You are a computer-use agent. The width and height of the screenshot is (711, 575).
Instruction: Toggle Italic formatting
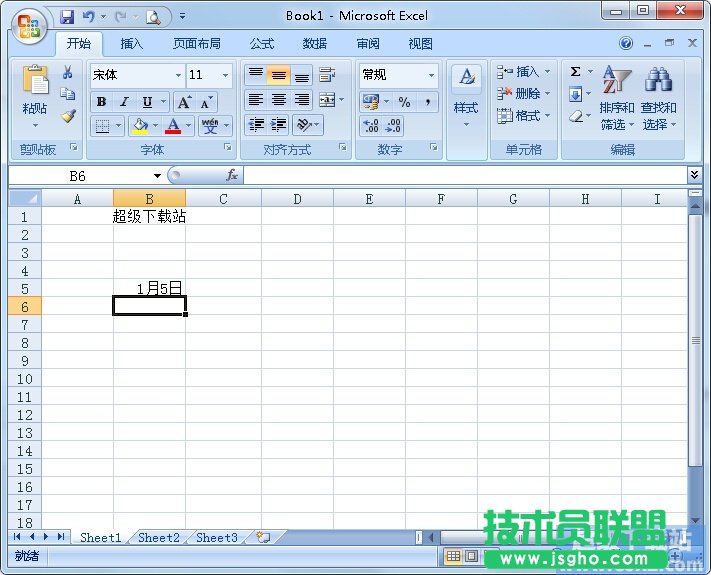[x=124, y=102]
